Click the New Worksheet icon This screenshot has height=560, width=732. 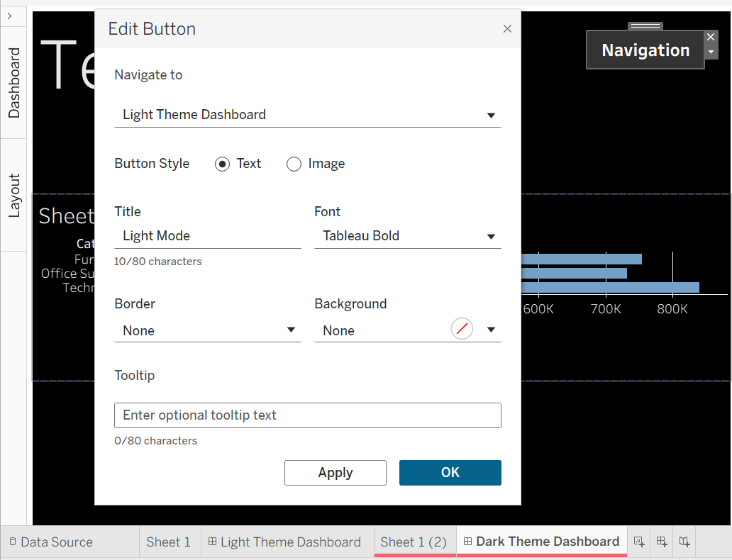pos(639,542)
